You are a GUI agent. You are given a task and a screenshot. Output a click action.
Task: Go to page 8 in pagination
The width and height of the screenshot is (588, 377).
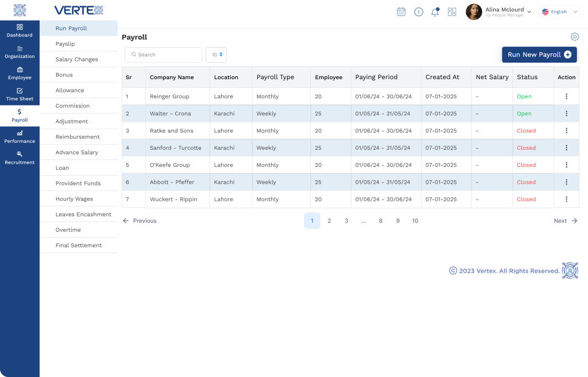[x=381, y=221]
